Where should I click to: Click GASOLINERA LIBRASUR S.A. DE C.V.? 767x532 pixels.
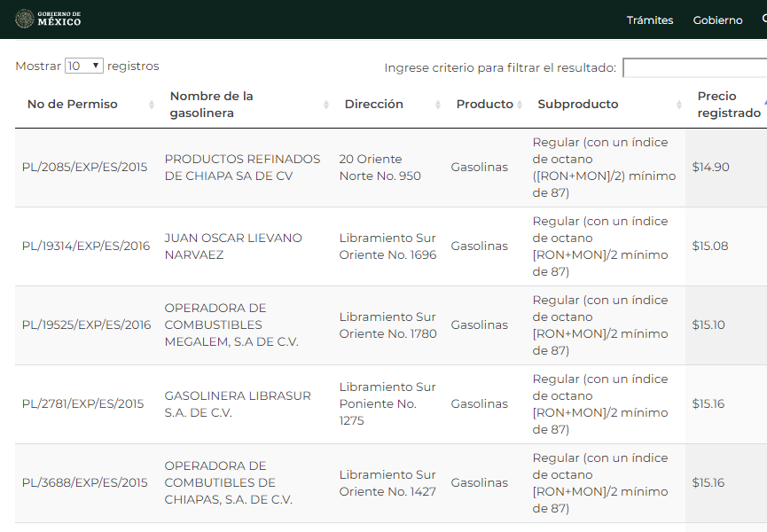[238, 404]
